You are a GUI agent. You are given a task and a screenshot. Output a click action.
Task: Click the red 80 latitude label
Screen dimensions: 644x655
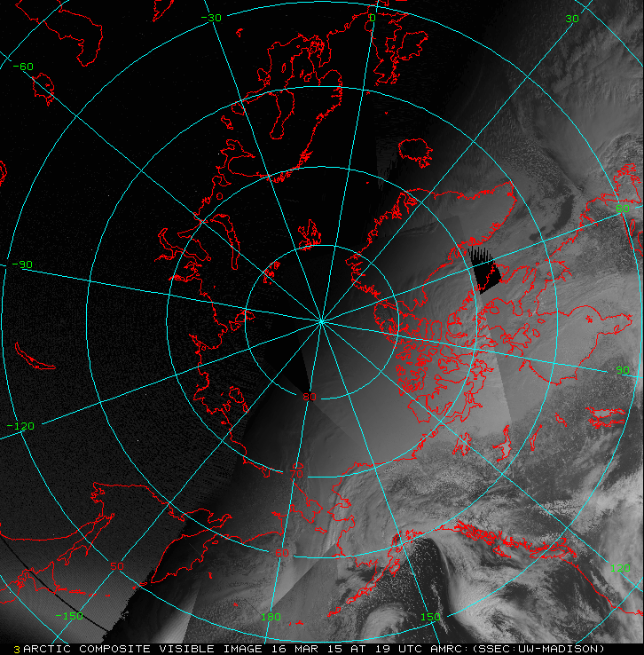pos(310,397)
